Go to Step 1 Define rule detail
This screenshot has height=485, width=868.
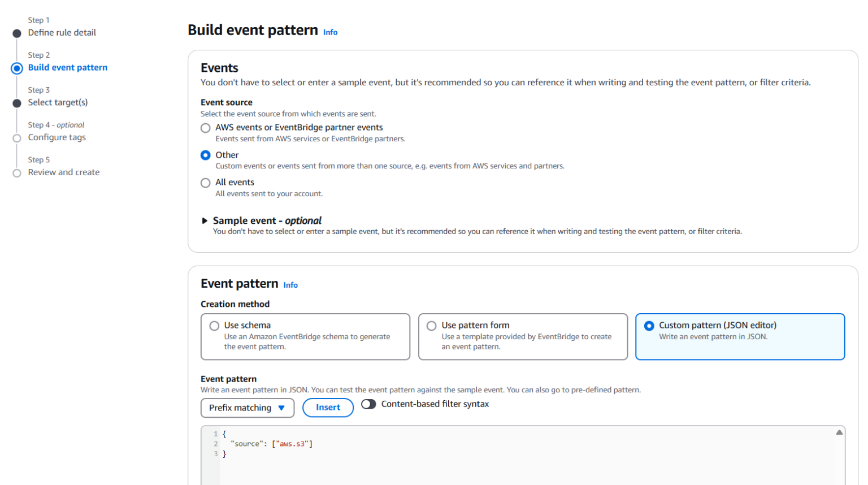[62, 33]
